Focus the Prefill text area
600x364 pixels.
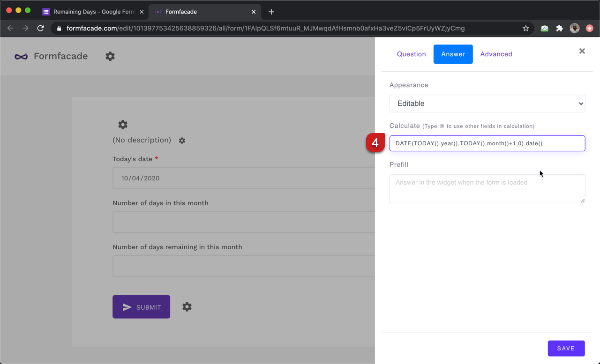487,188
